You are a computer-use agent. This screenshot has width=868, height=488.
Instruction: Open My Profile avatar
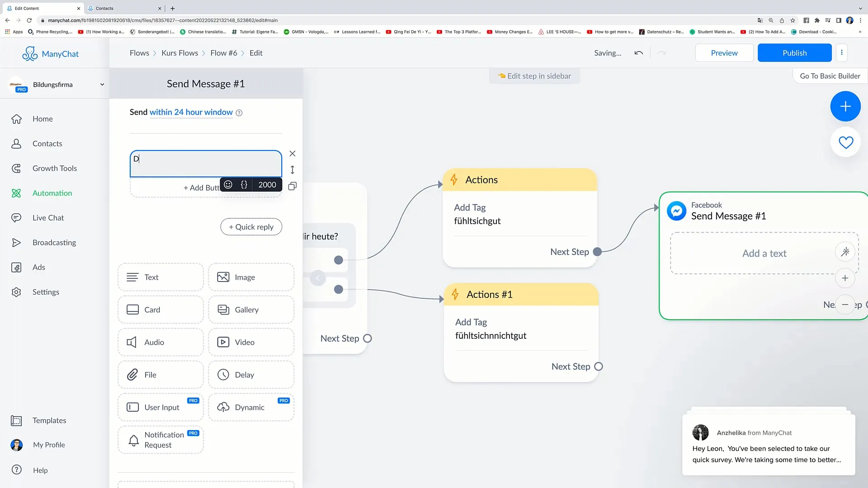click(17, 445)
